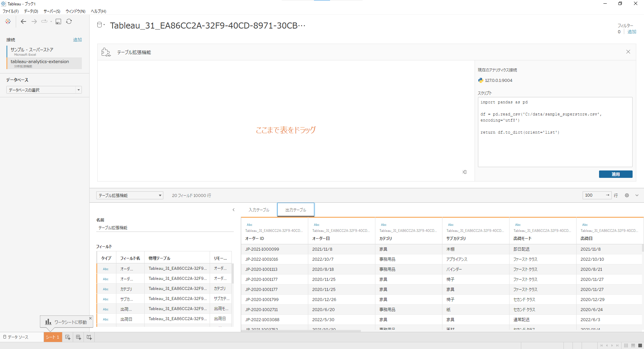Open preview settings gear icon
Image resolution: width=644 pixels, height=349 pixels.
627,195
